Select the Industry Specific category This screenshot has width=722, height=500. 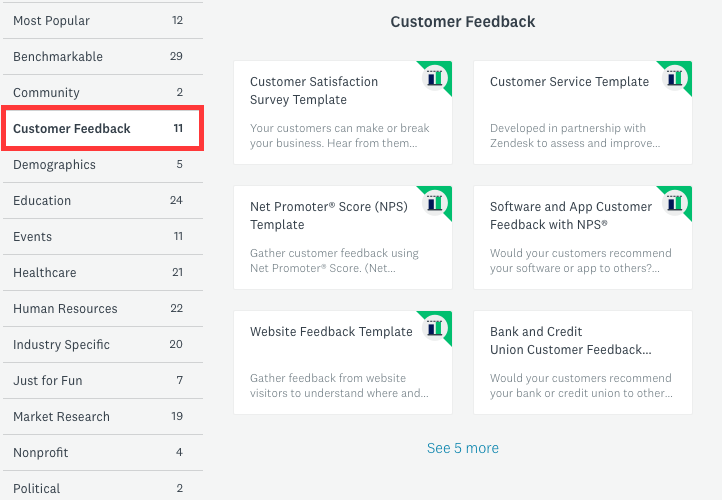[x=103, y=344]
